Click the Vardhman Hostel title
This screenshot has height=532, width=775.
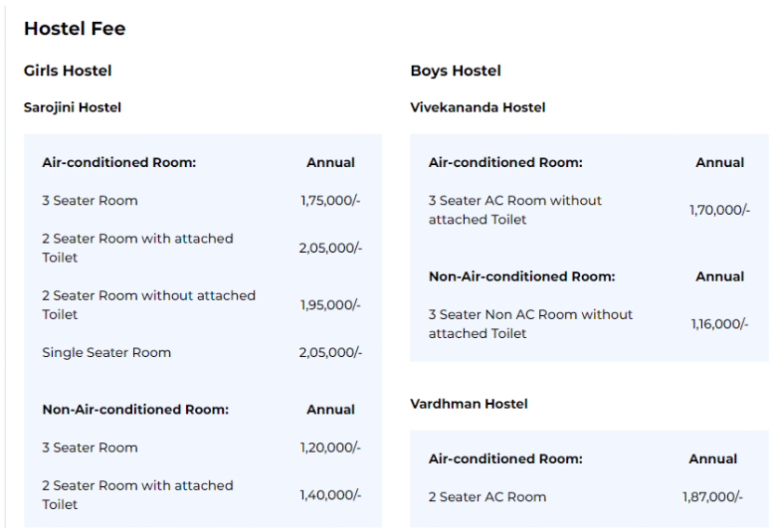[469, 404]
